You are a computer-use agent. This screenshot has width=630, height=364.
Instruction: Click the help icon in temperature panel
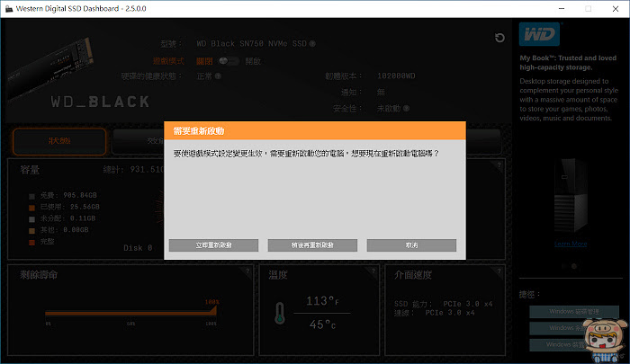point(373,271)
